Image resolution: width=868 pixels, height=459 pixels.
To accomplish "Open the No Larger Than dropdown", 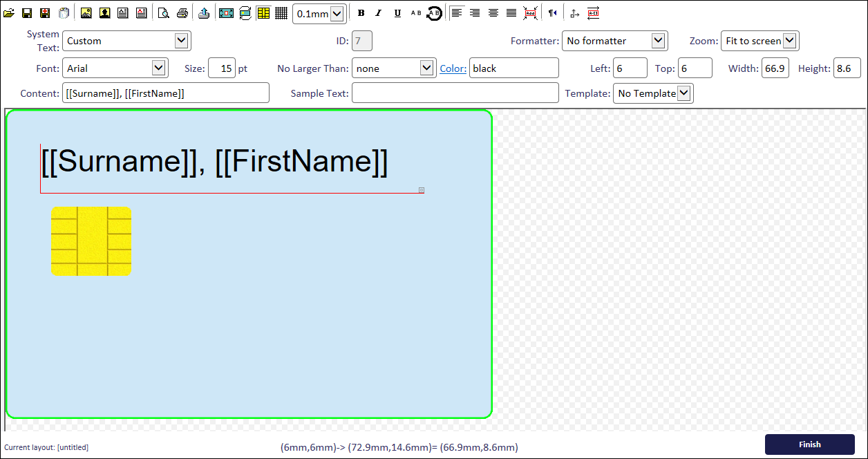I will (394, 68).
